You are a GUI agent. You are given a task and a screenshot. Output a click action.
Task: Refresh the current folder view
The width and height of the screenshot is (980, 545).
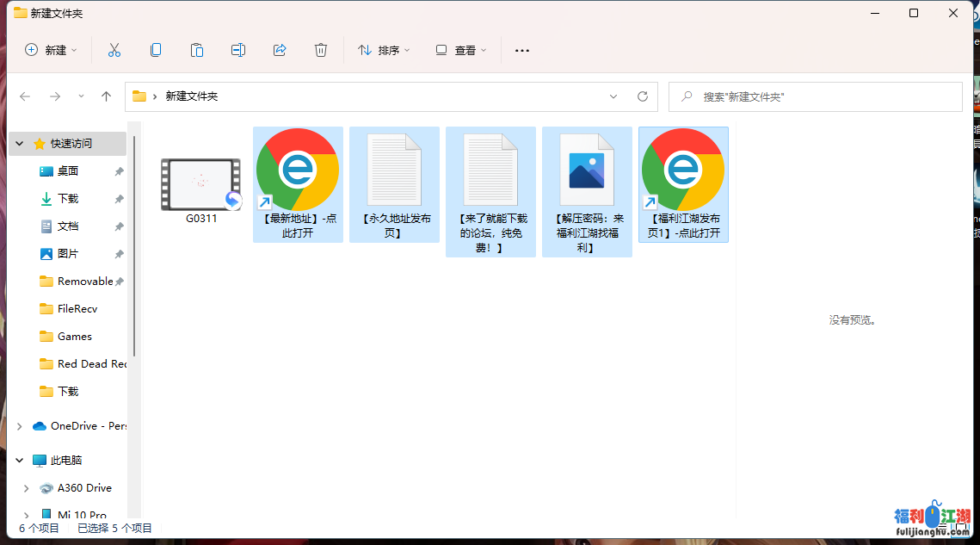642,96
